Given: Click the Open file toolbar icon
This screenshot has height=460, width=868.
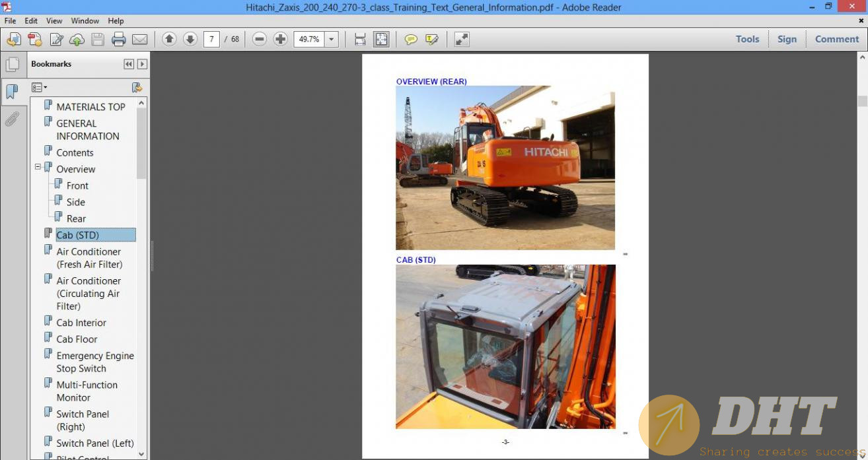Looking at the screenshot, I should click(13, 40).
